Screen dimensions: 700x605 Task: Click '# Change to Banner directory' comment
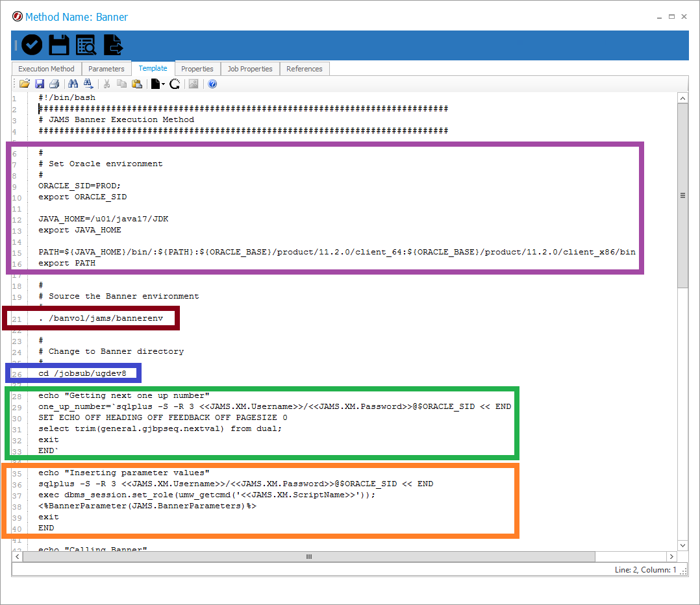click(111, 352)
